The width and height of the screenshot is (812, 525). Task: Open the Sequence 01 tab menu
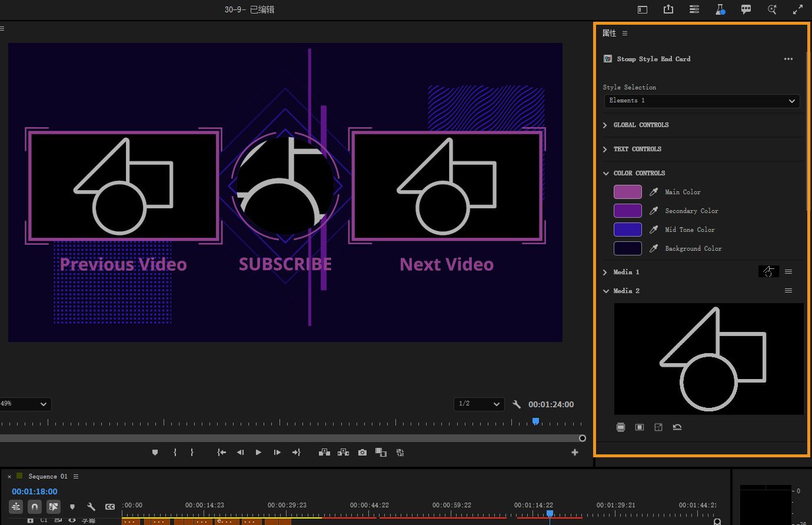point(76,476)
